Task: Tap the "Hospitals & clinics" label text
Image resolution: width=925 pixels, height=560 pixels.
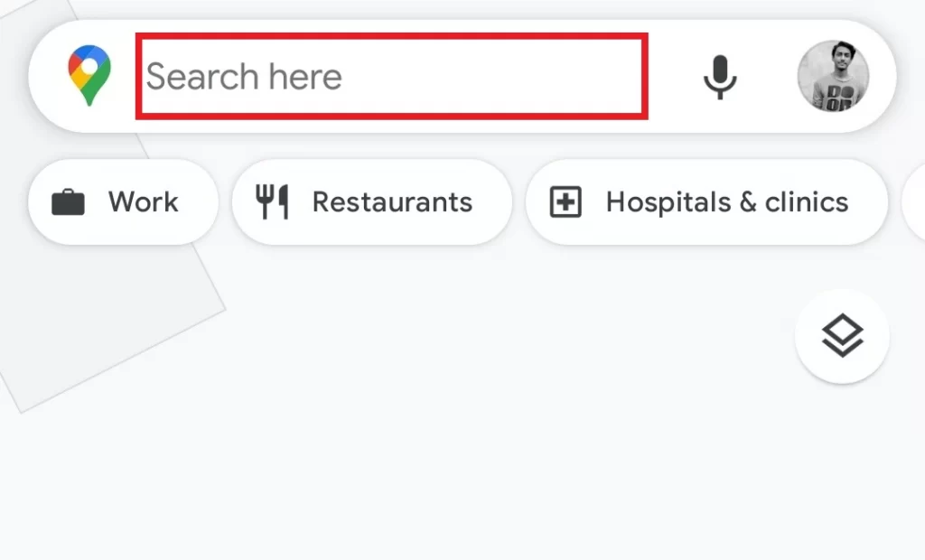Action: [x=727, y=202]
